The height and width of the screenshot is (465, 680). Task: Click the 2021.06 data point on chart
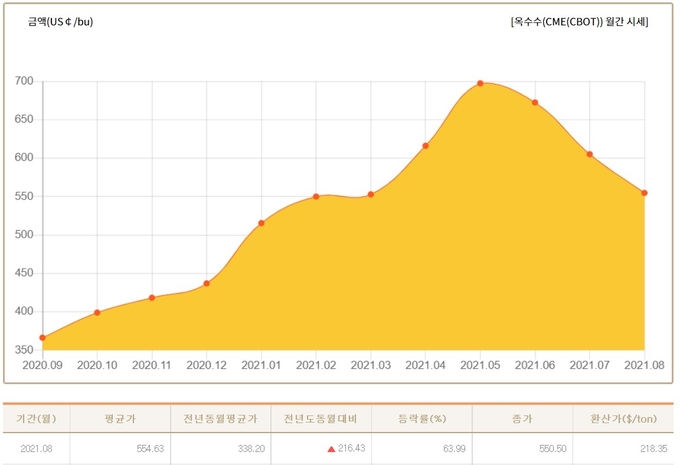[535, 102]
